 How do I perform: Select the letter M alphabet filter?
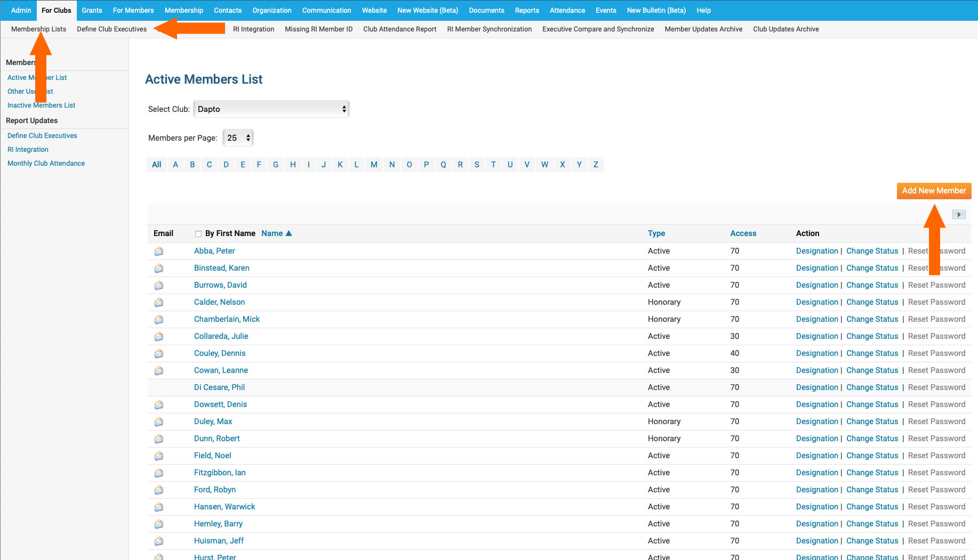pos(374,165)
